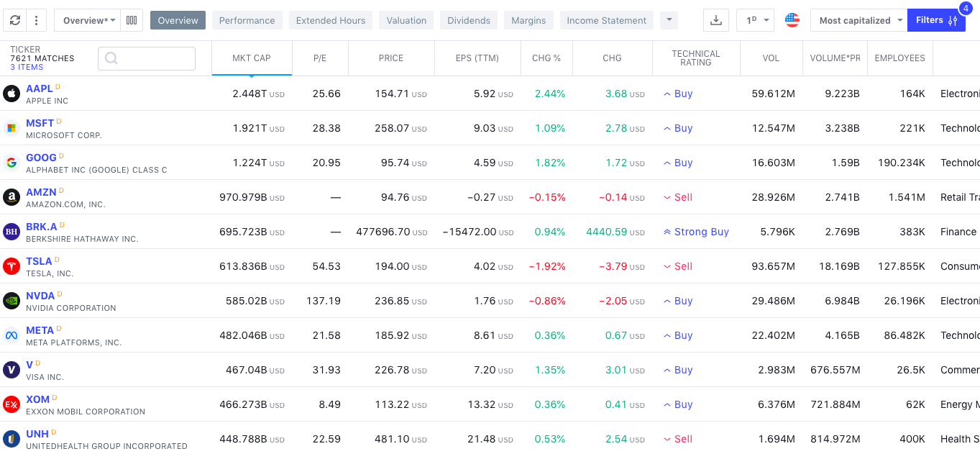Image resolution: width=980 pixels, height=454 pixels.
Task: Switch to the Performance tab
Action: coord(247,20)
